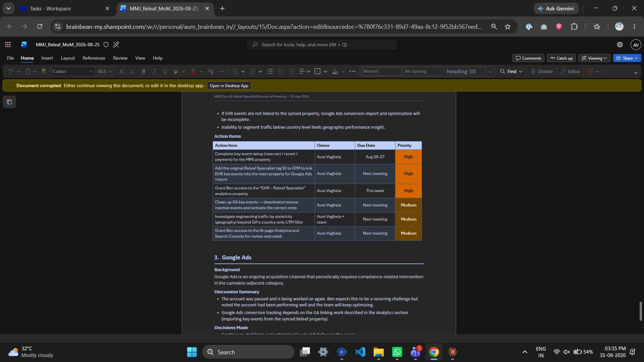Screen dimensions: 644x362
Task: Toggle Italic formatting in the ribbon
Action: 154,71
